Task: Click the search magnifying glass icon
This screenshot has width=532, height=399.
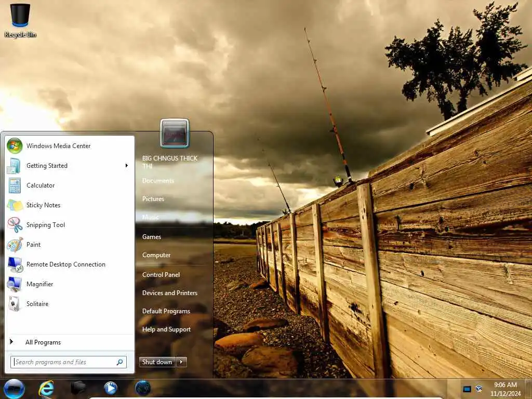Action: [120, 362]
